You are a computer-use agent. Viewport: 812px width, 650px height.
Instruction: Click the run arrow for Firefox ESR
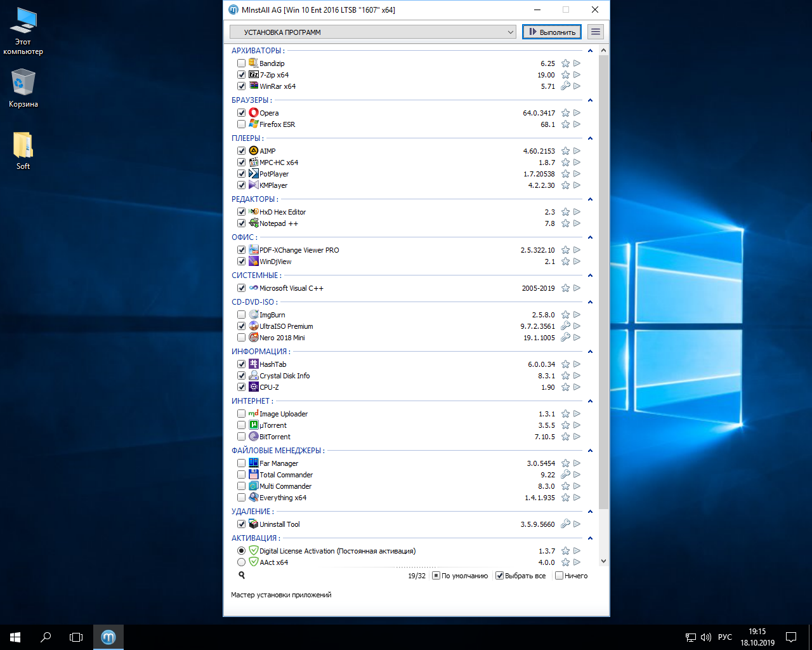pyautogui.click(x=577, y=124)
